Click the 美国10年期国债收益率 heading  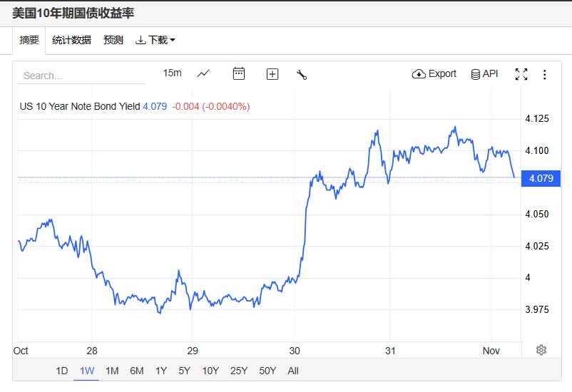click(73, 13)
